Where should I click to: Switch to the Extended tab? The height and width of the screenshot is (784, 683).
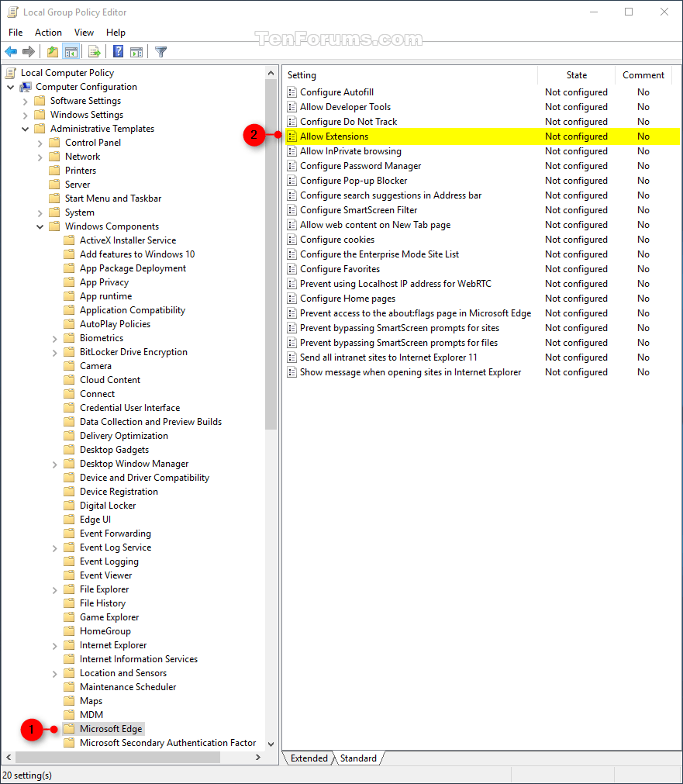pyautogui.click(x=309, y=758)
